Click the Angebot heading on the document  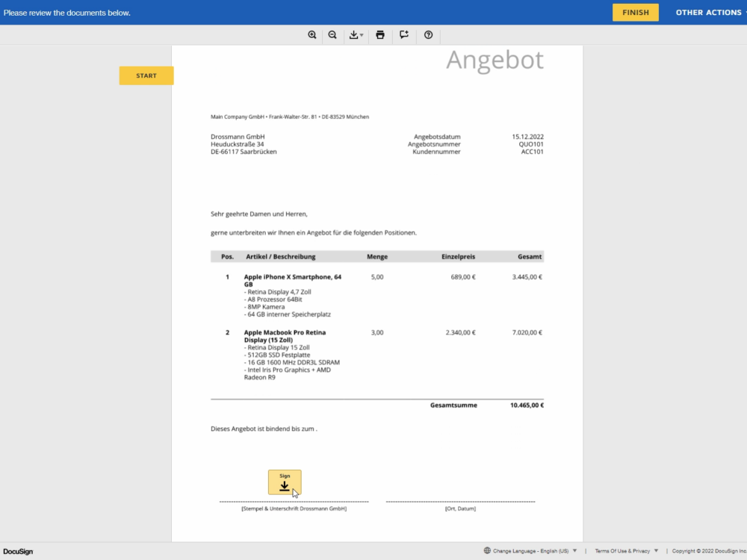point(495,60)
